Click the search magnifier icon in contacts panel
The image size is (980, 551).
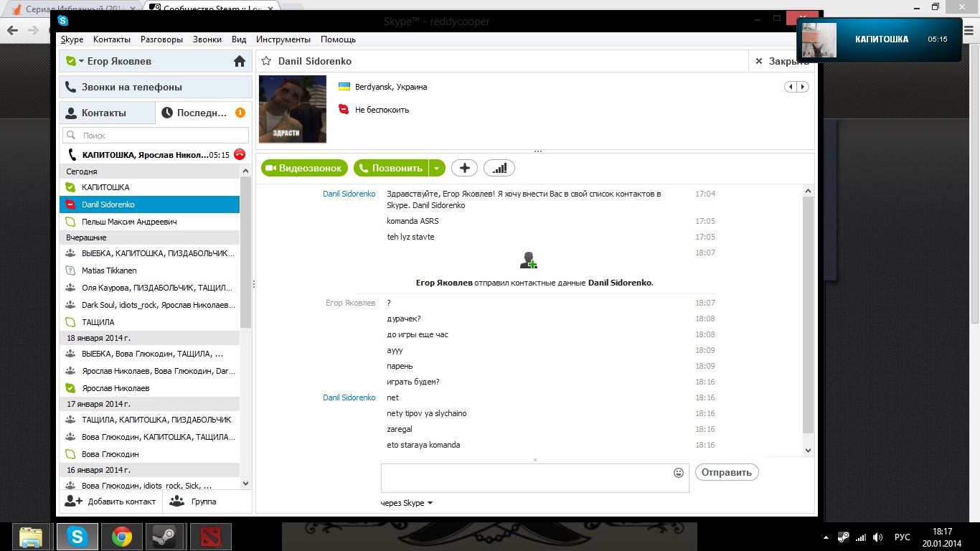(x=71, y=135)
